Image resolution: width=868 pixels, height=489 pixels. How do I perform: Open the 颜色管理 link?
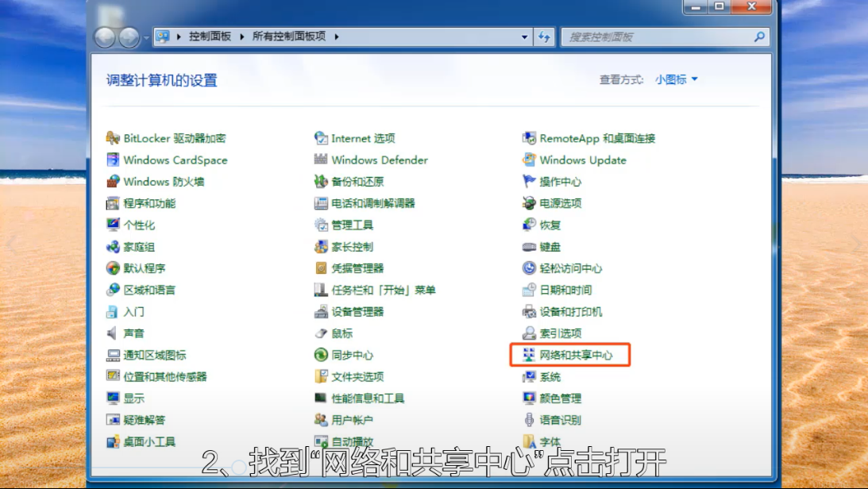coord(560,399)
